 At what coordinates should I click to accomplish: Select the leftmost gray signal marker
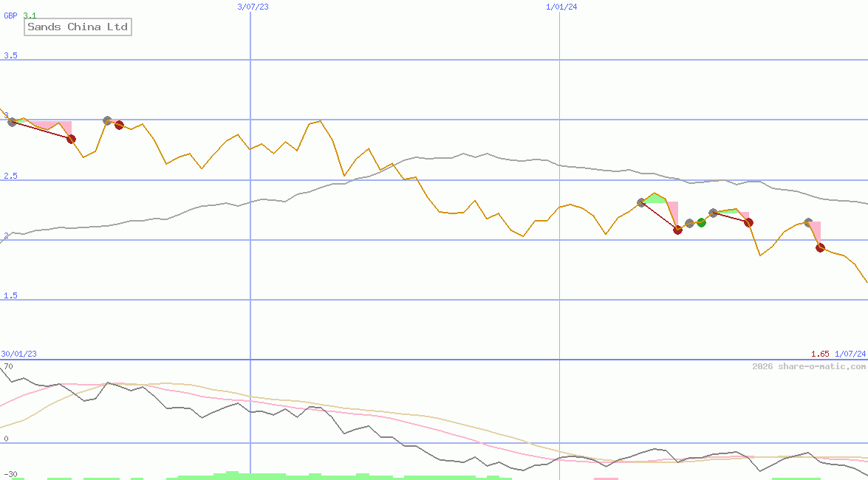point(12,123)
